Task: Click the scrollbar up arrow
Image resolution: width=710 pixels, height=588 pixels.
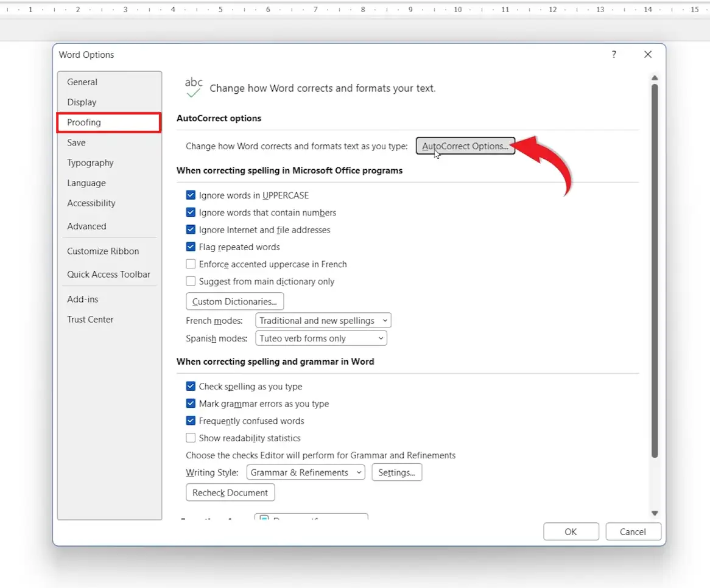Action: (655, 78)
